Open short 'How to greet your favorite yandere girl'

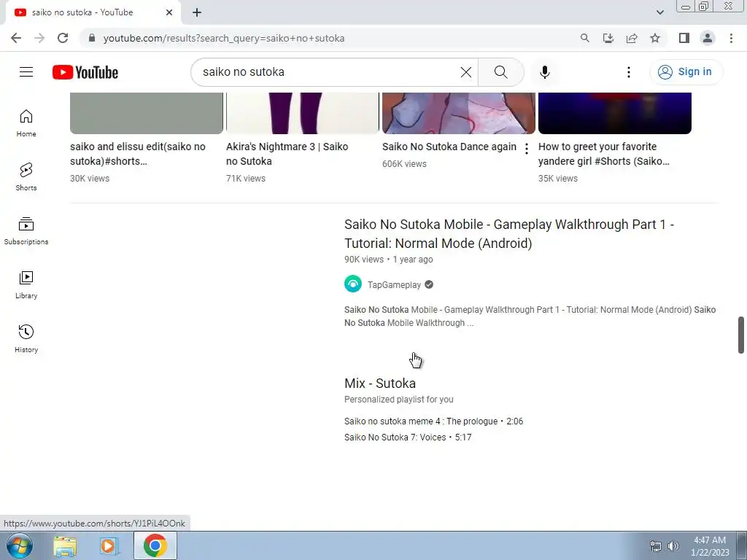[603, 154]
